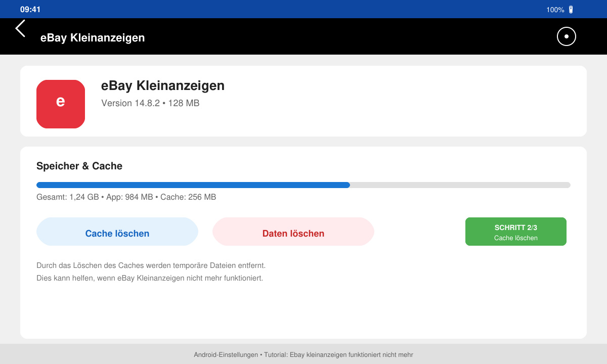Click the line about temporäre Dateien entfernt
607x364 pixels.
click(151, 265)
